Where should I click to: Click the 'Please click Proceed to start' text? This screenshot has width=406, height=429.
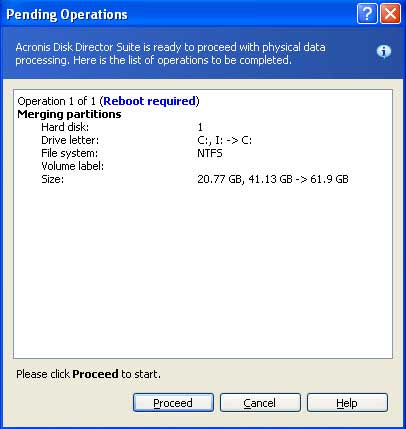88,374
